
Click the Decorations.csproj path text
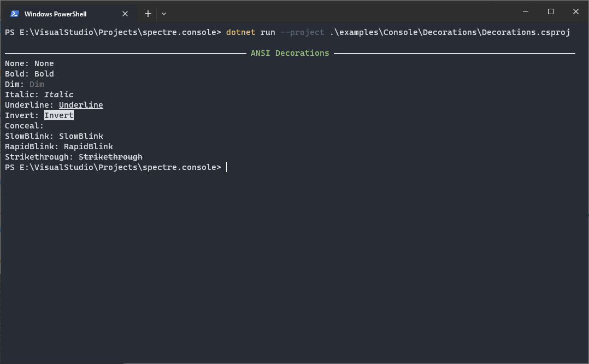click(x=450, y=32)
